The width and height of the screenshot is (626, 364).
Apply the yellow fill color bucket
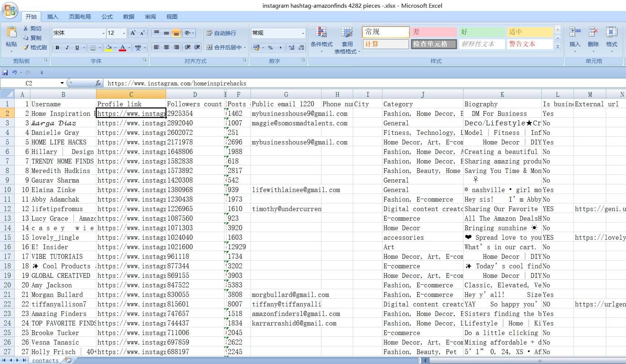point(109,48)
